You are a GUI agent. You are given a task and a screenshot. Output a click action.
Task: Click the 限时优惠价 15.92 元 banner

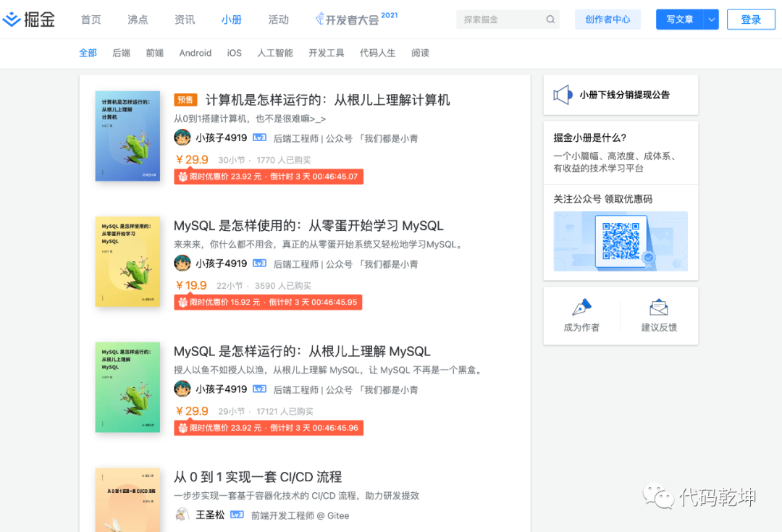[x=268, y=302]
